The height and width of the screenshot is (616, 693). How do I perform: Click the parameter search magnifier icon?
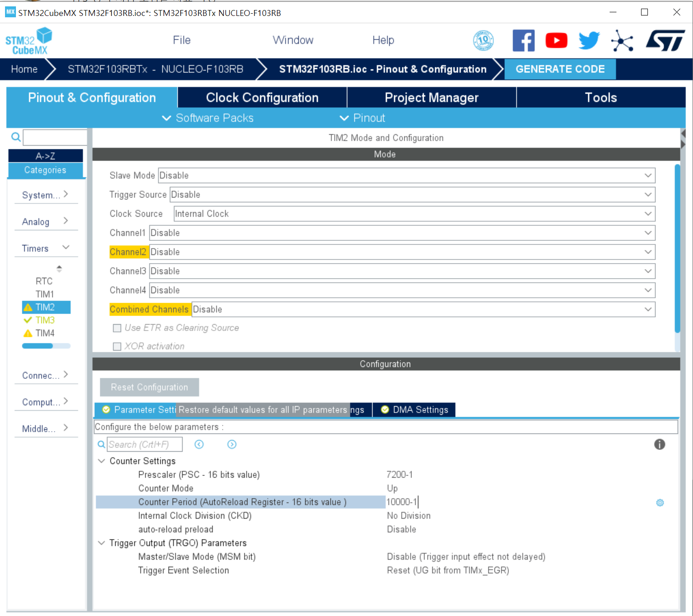[x=101, y=444]
